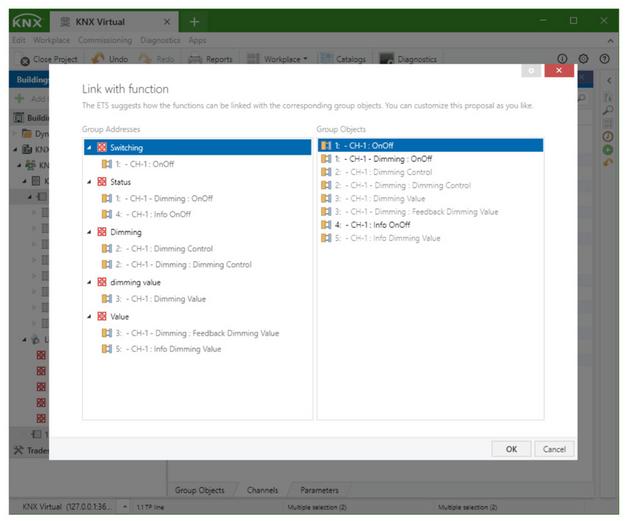The height and width of the screenshot is (521, 625).
Task: Select 5: CH-1 : Info Dimming Value group object
Action: (x=392, y=238)
